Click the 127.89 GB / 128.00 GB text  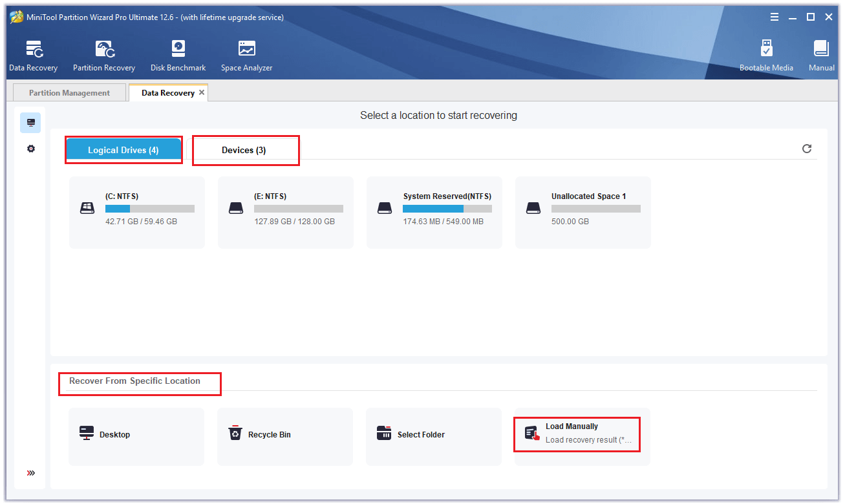pyautogui.click(x=294, y=222)
